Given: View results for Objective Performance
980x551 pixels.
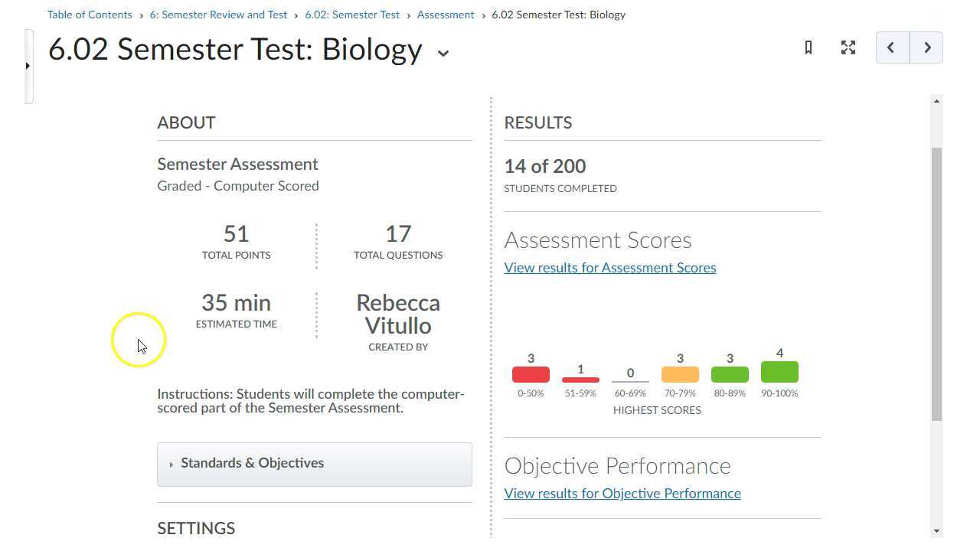Looking at the screenshot, I should tap(622, 494).
